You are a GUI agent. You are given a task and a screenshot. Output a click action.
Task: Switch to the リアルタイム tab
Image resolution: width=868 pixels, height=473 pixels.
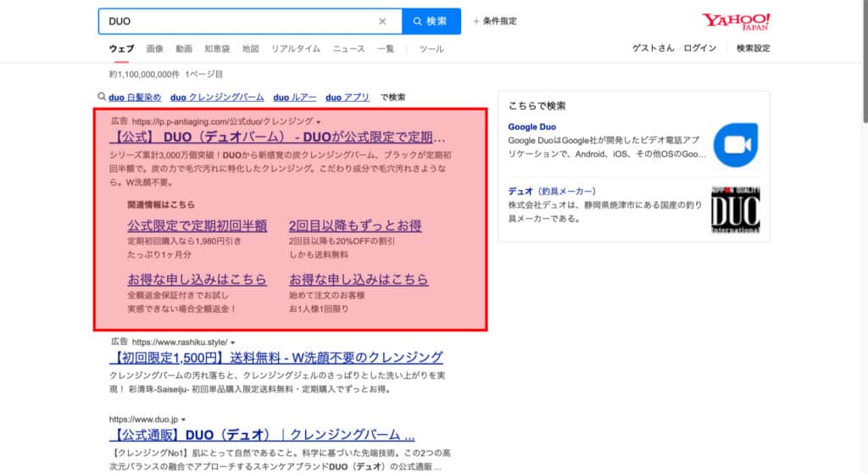tap(296, 48)
